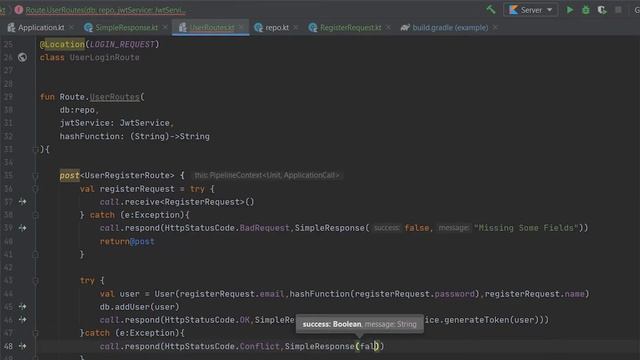Collapse the 'val registerRequest = try' fold marker

point(36,189)
